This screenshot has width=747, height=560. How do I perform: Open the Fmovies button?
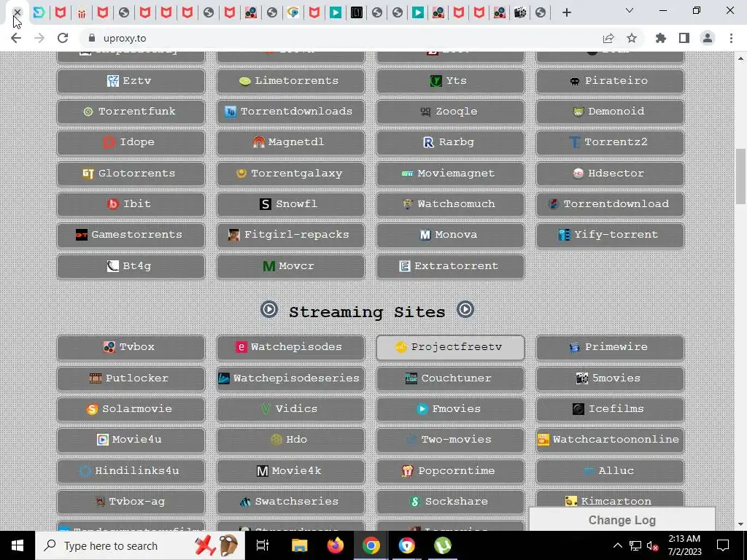point(450,409)
